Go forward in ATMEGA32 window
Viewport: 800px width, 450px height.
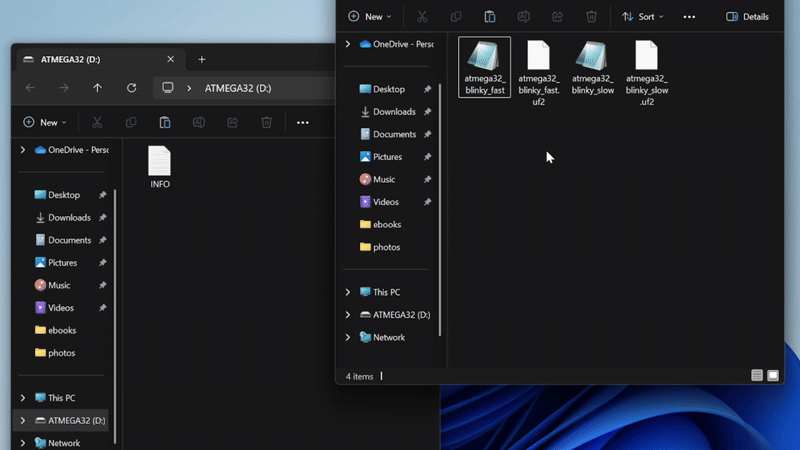click(x=64, y=88)
